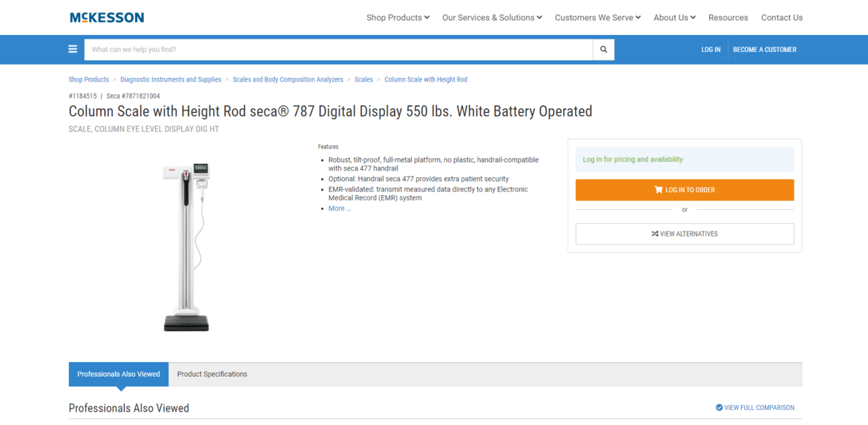868x425 pixels.
Task: Click the McKesson logo
Action: 107,17
